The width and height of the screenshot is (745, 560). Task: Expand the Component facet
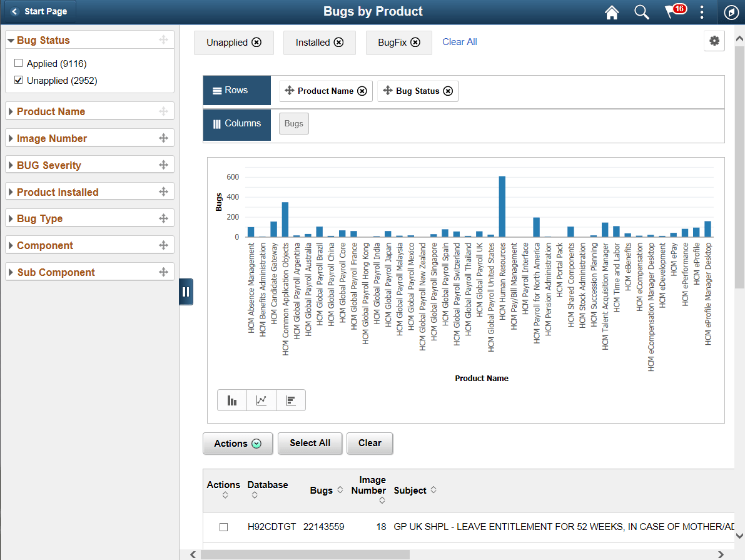click(x=11, y=245)
